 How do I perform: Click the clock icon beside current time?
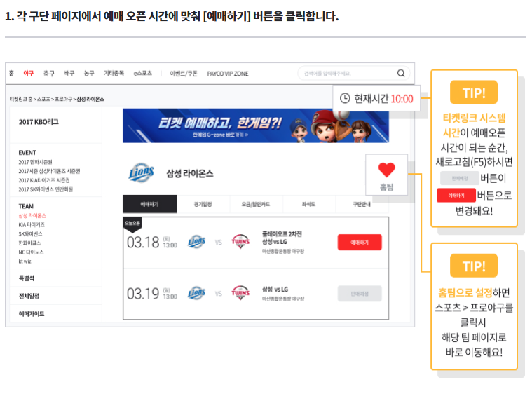point(345,98)
